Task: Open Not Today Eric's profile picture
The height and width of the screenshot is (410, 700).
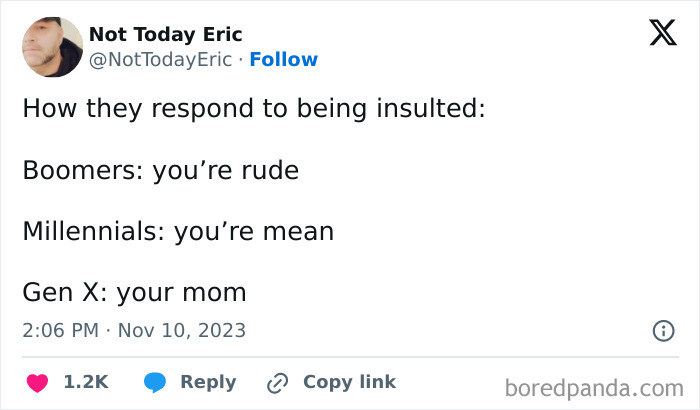Action: tap(51, 47)
